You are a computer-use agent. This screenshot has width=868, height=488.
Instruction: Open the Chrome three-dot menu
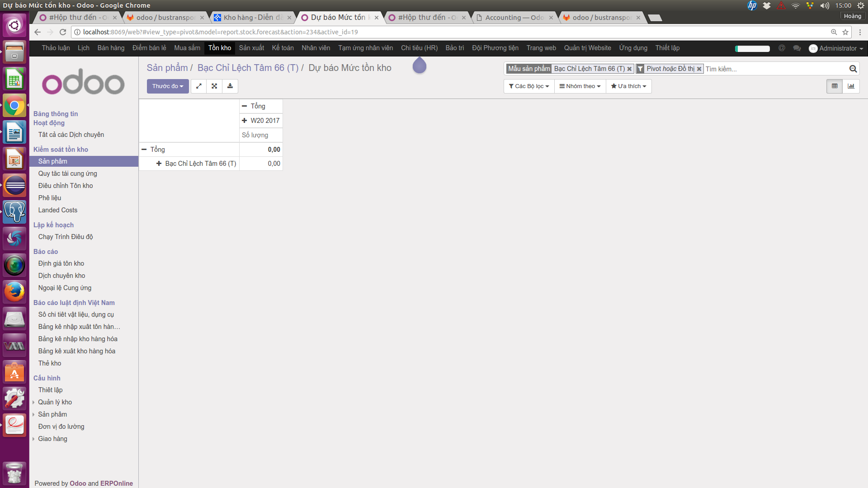(x=860, y=32)
